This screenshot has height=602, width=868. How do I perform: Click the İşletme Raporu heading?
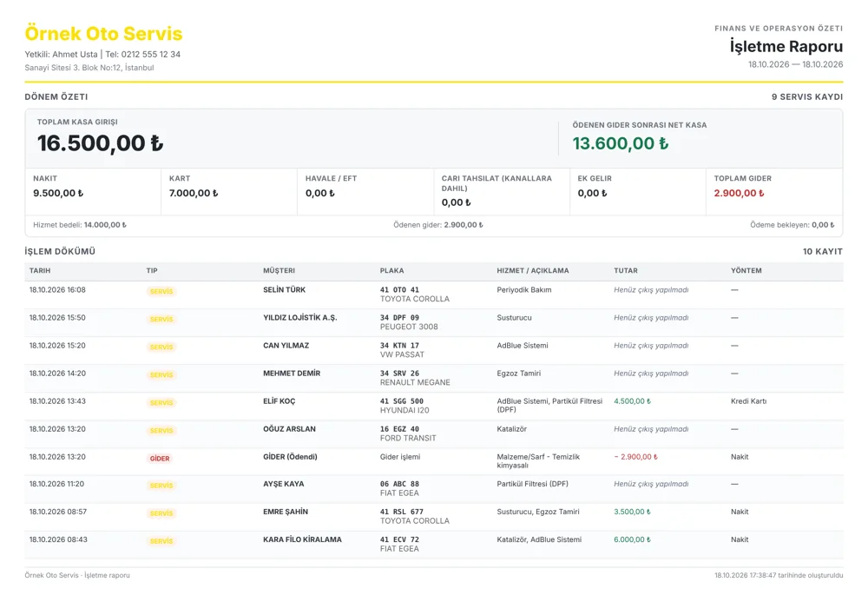[x=786, y=47]
